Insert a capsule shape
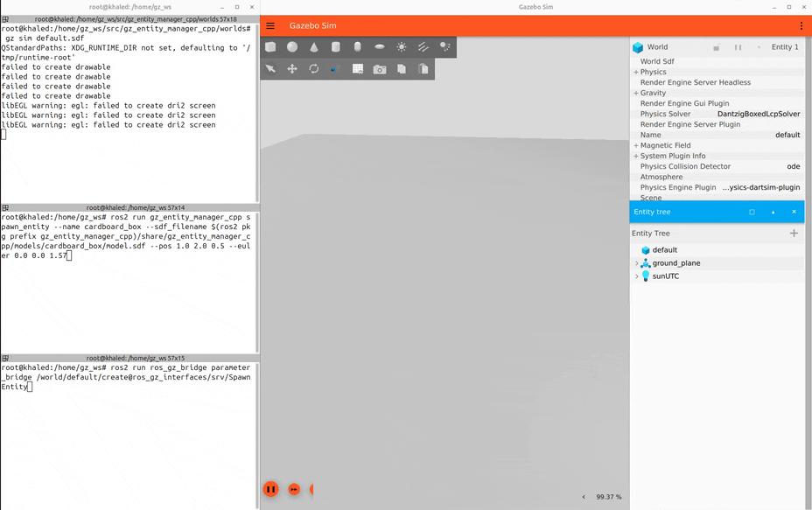The width and height of the screenshot is (812, 510). tap(357, 47)
